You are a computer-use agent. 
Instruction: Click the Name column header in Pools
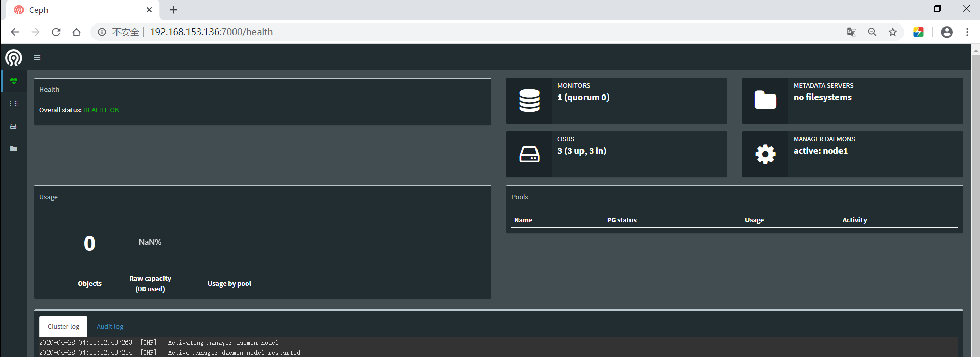click(523, 220)
